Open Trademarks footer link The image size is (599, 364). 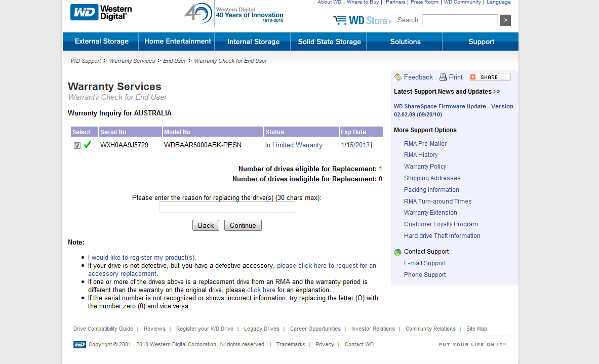pyautogui.click(x=291, y=345)
